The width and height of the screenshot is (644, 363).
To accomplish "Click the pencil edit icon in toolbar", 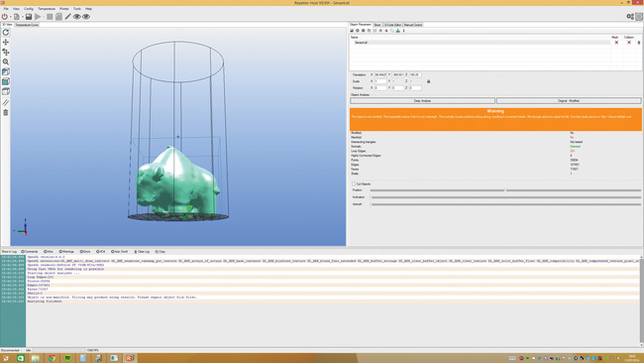I will pyautogui.click(x=67, y=17).
